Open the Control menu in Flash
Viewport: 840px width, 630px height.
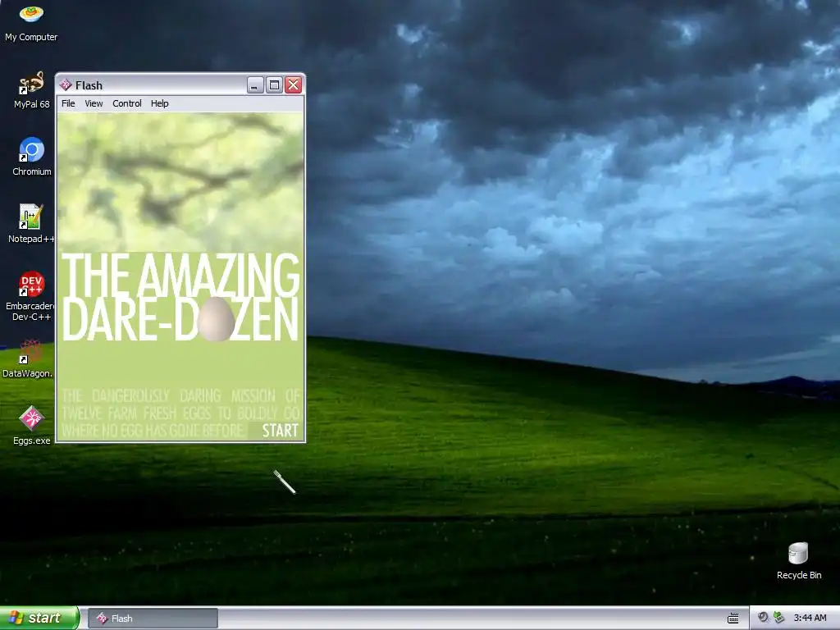(x=127, y=103)
